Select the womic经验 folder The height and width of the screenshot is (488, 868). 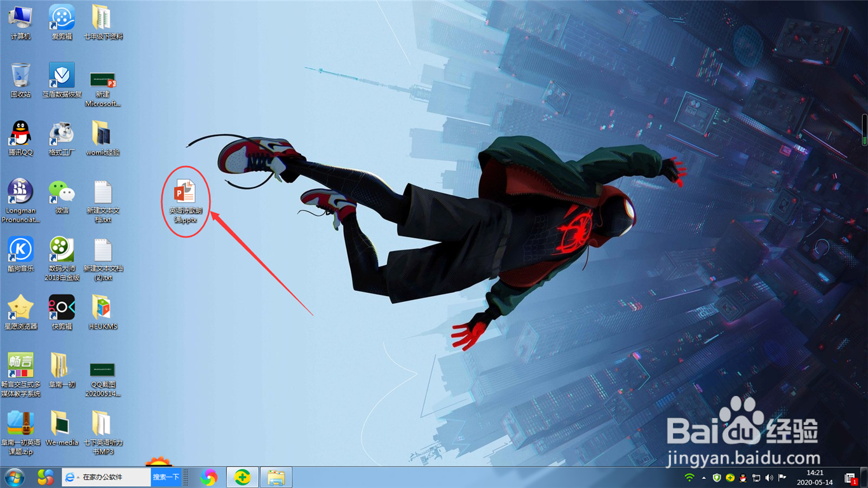point(102,138)
